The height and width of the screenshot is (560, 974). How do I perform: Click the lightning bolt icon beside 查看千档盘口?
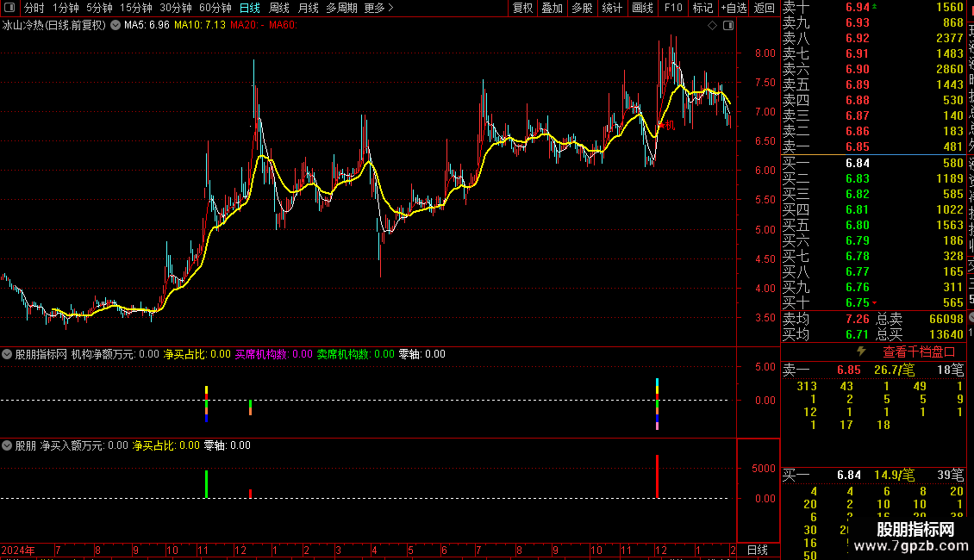(861, 352)
